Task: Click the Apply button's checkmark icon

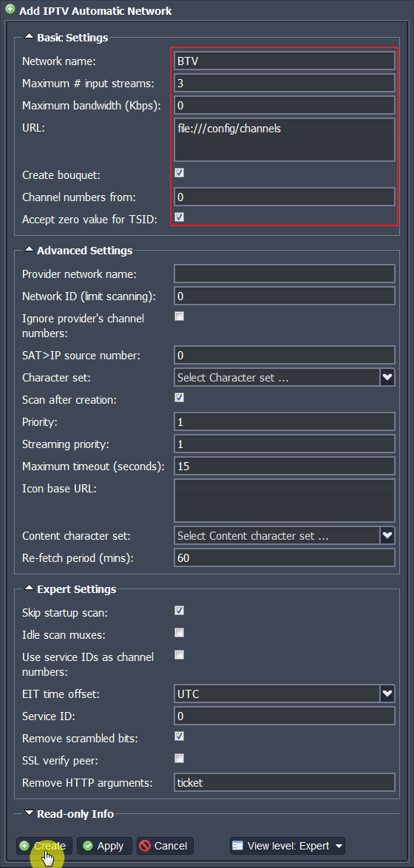Action: (87, 845)
